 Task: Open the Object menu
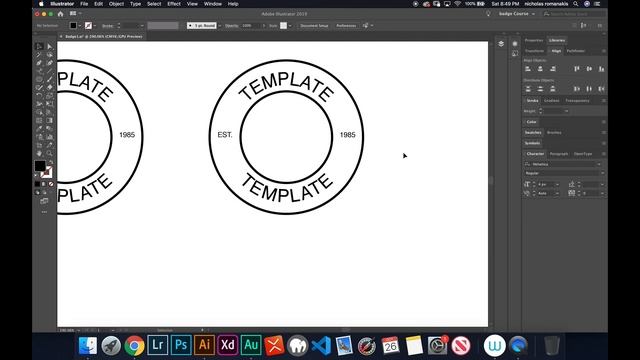click(116, 4)
